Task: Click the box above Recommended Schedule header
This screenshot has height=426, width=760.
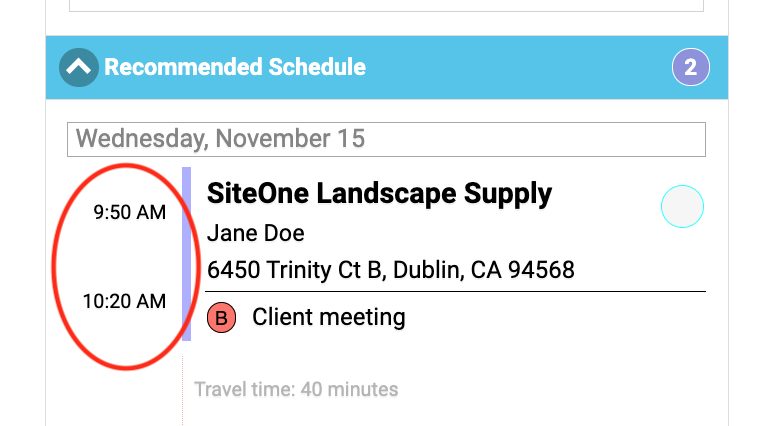Action: tap(386, 6)
